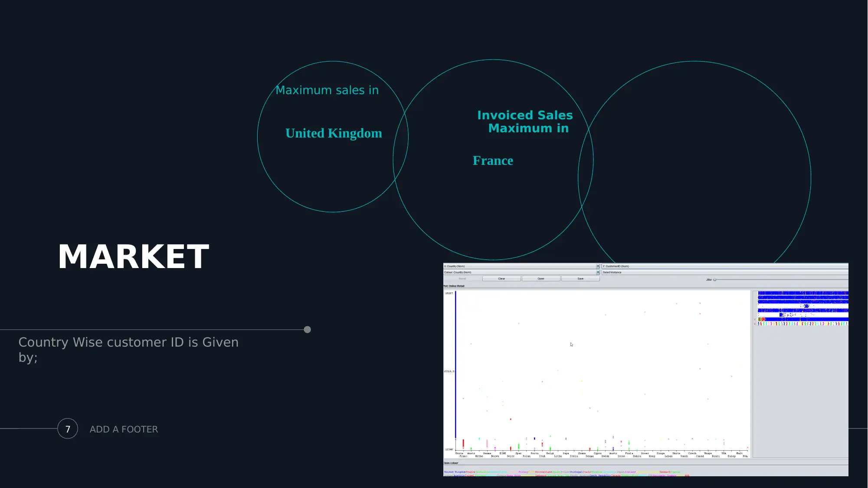Click the 12346 y-axis minimum value

[449, 449]
